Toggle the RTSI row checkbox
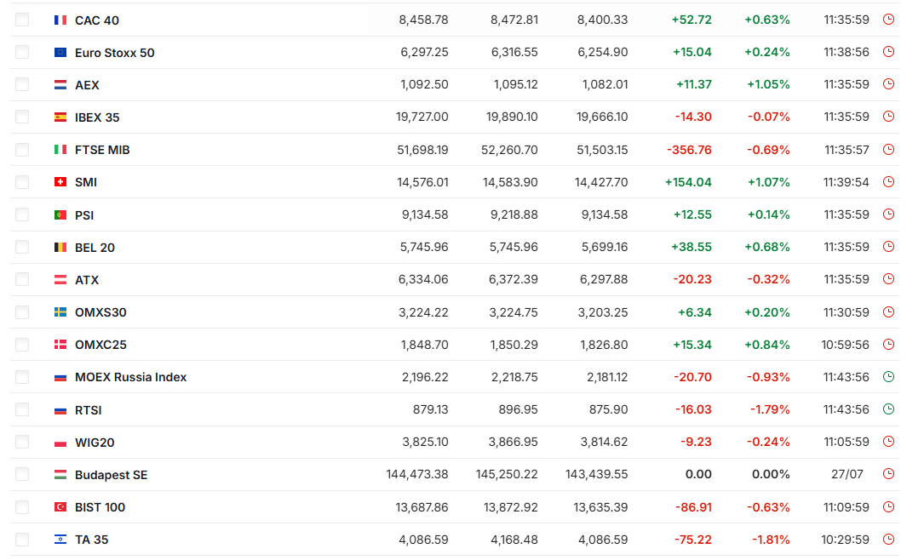 [22, 410]
